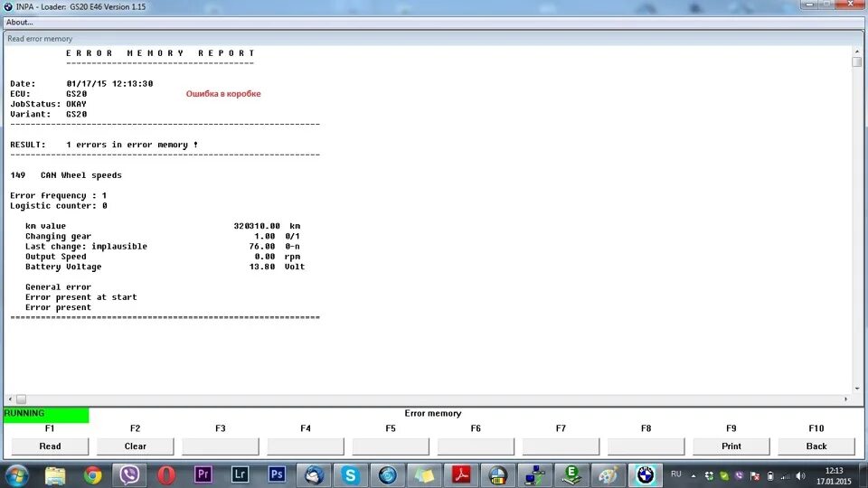Click the '1 errors in error memory' result
This screenshot has width=868, height=488.
pos(132,145)
